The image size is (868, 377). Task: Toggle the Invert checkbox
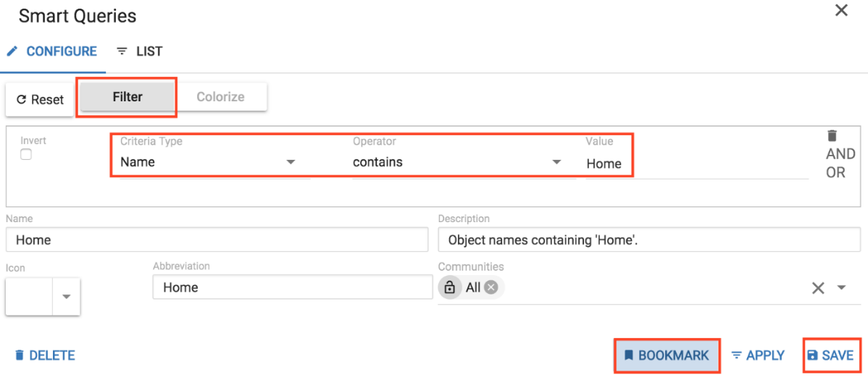pyautogui.click(x=26, y=154)
